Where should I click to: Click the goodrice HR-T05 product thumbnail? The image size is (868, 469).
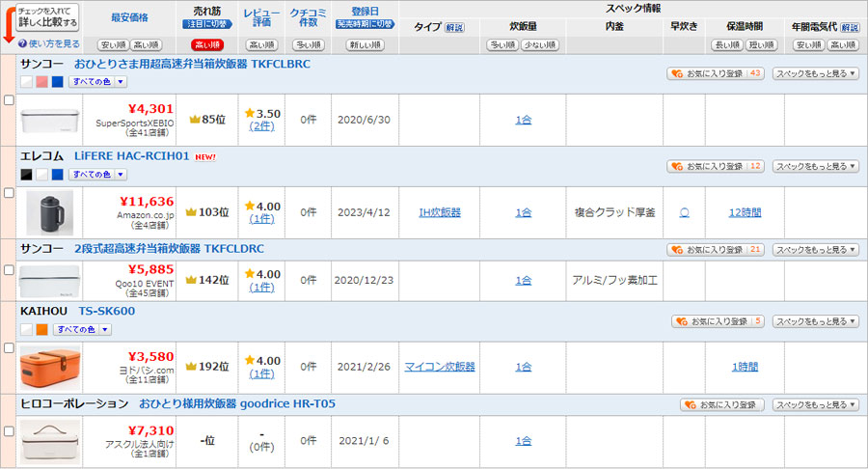(x=50, y=442)
